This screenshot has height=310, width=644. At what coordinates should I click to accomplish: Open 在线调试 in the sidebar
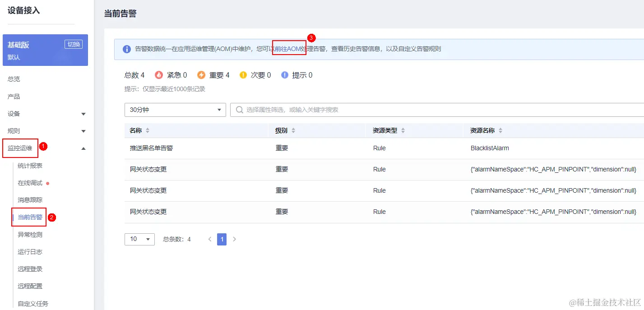click(x=30, y=183)
